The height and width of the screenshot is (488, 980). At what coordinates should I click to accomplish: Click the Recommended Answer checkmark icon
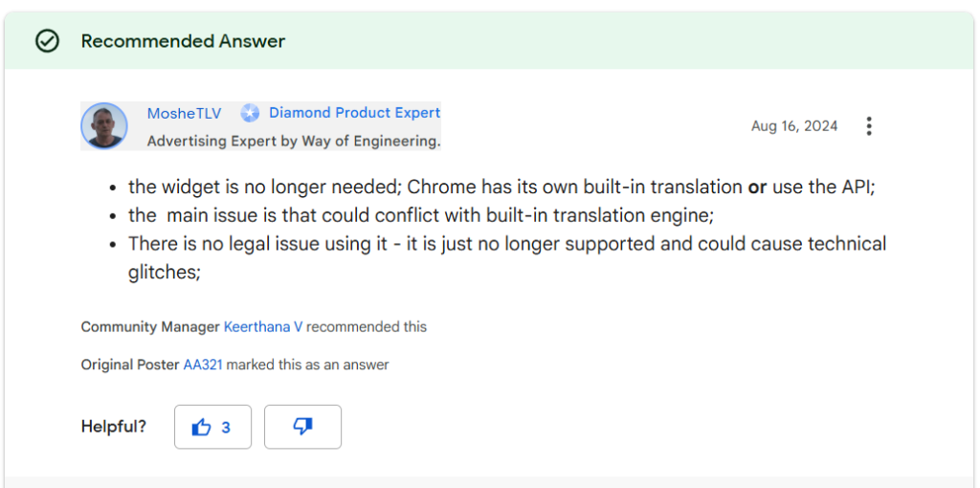pyautogui.click(x=47, y=41)
